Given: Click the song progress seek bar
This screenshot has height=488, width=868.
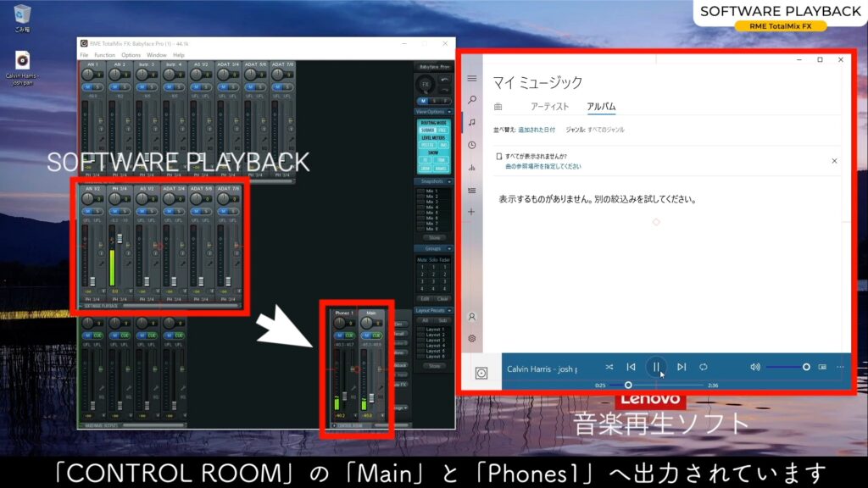Looking at the screenshot, I should point(656,385).
